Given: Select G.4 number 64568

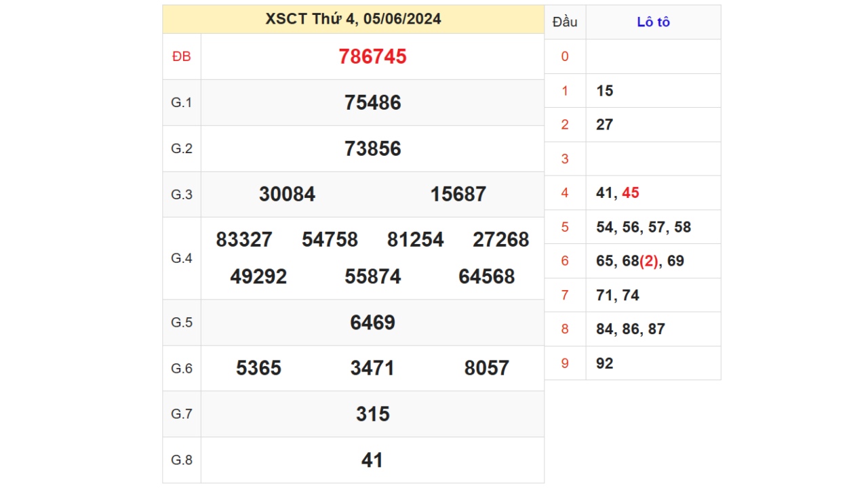Looking at the screenshot, I should tap(486, 277).
